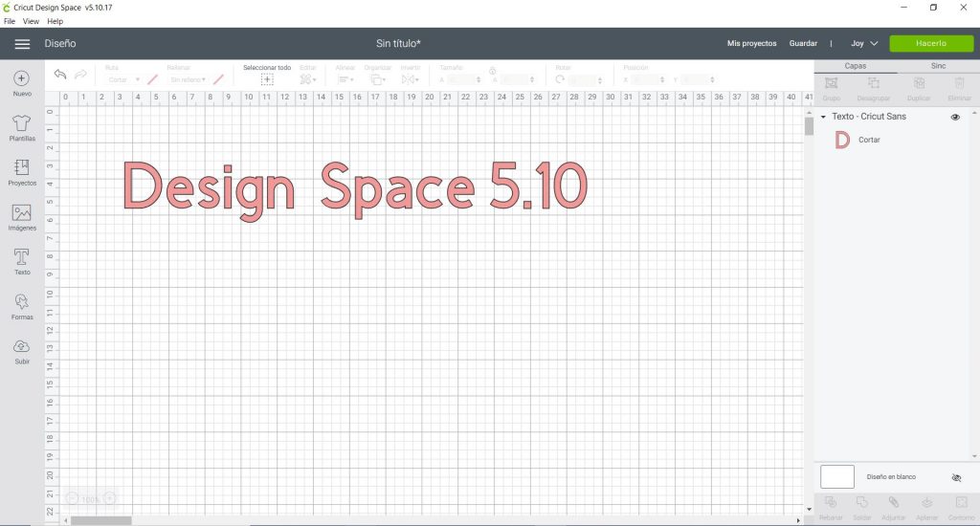The width and height of the screenshot is (980, 526).
Task: Open the Ruta Cortar dropdown
Action: [x=122, y=79]
